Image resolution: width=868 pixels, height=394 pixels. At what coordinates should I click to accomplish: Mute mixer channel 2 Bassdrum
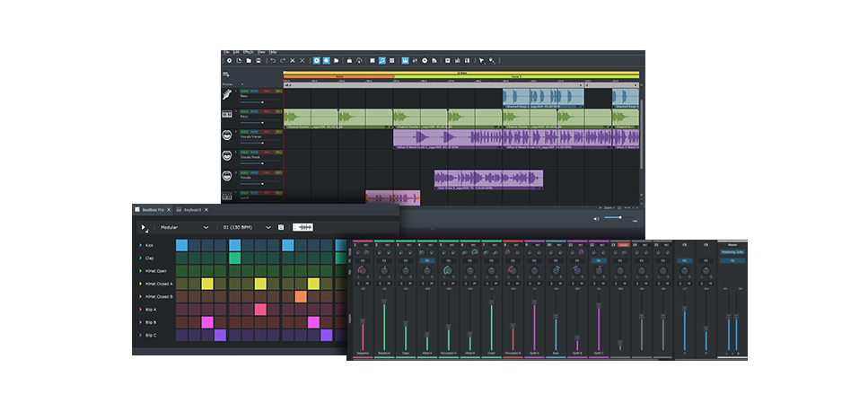coord(388,284)
